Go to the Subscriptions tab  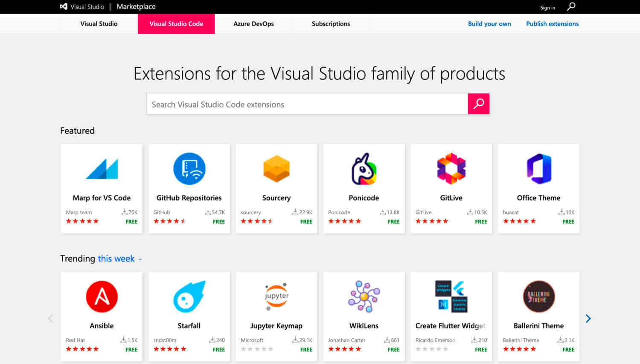(x=331, y=24)
